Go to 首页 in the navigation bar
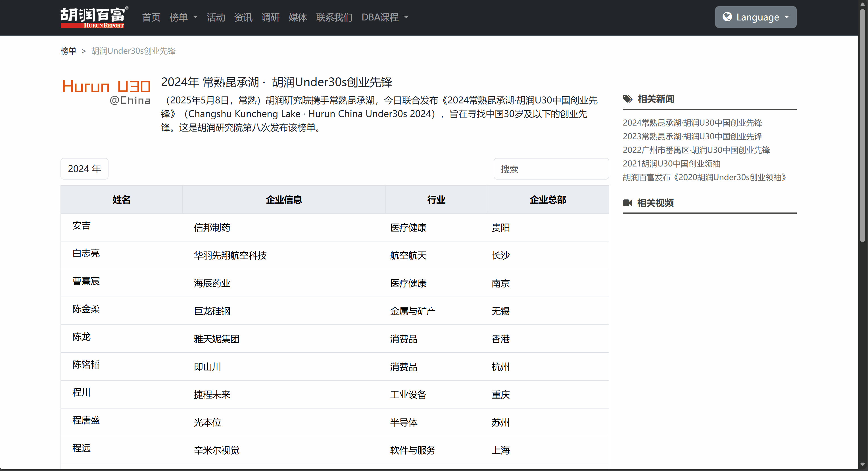This screenshot has width=868, height=471. (151, 17)
